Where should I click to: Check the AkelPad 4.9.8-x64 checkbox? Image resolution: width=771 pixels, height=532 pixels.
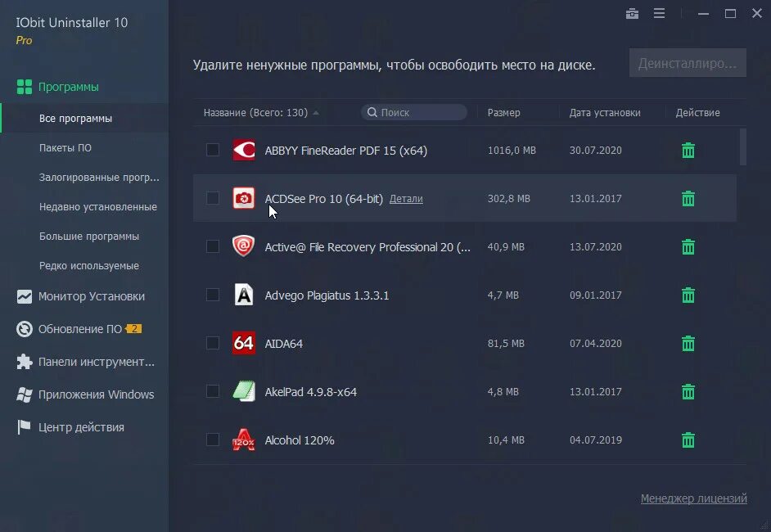[213, 391]
